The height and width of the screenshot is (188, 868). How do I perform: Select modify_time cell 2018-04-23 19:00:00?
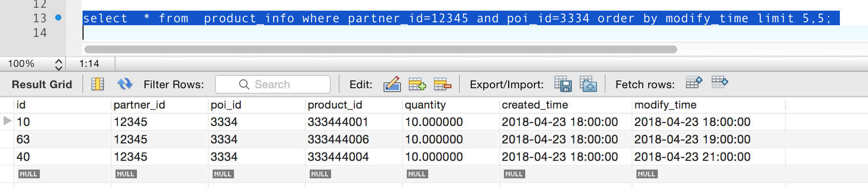tap(709, 140)
